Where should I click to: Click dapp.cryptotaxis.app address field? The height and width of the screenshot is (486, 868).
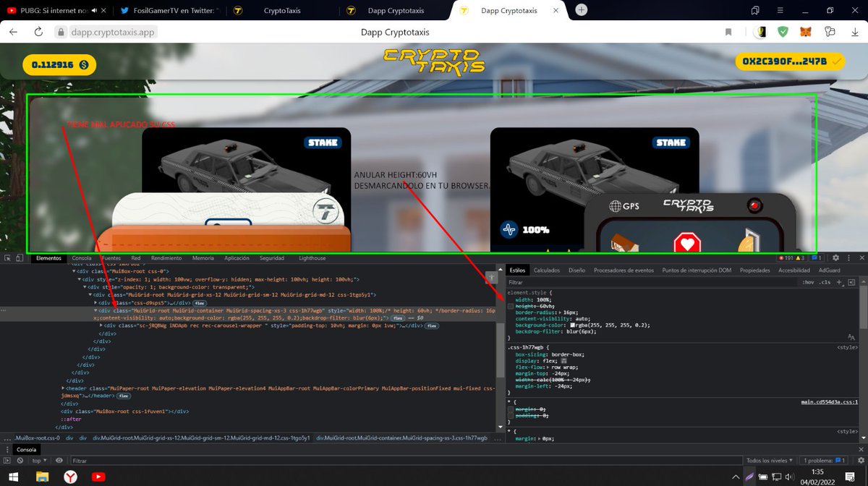tap(113, 32)
